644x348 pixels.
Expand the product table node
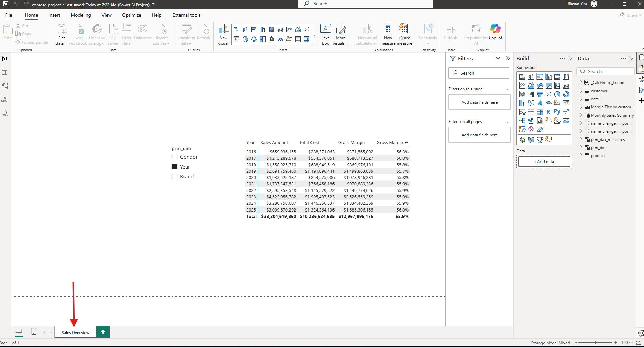coord(581,155)
